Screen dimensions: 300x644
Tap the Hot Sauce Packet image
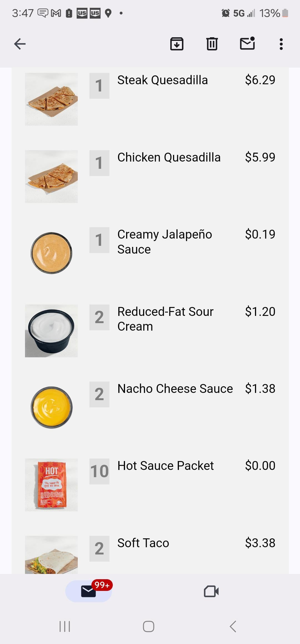pos(51,485)
